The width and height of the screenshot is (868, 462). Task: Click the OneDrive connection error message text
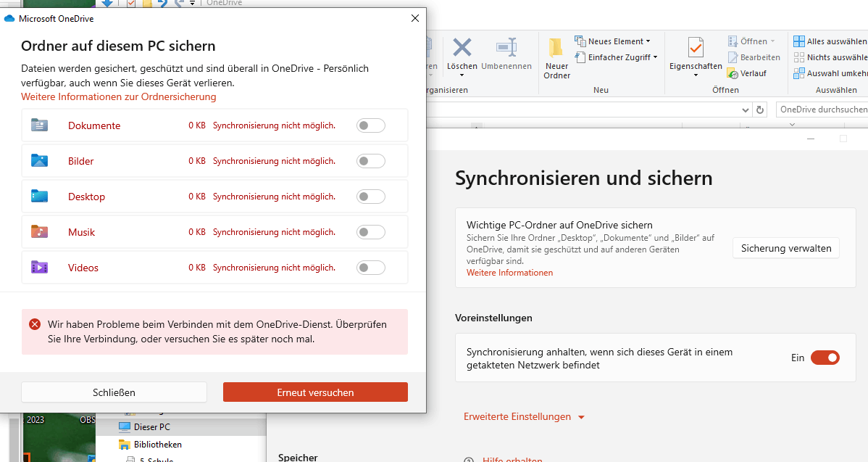[x=217, y=331]
